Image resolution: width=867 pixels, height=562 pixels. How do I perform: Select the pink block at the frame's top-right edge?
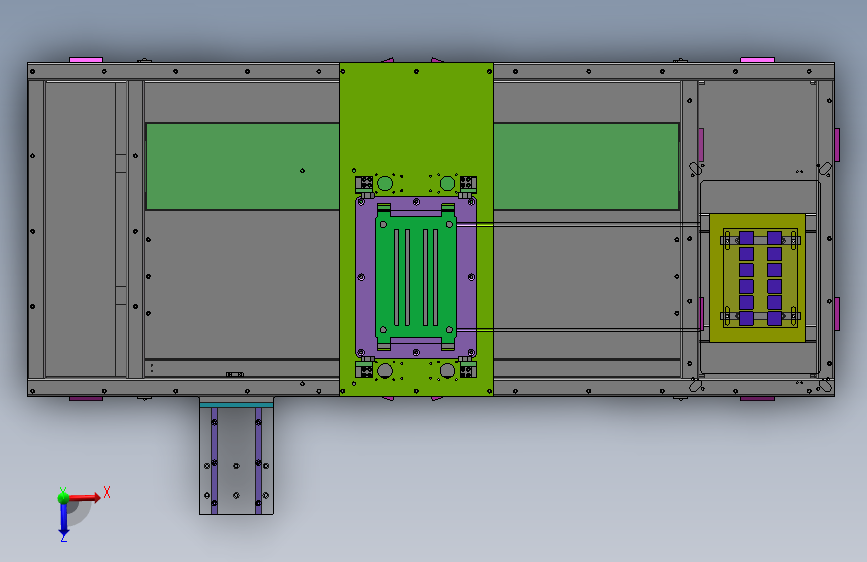coord(758,60)
